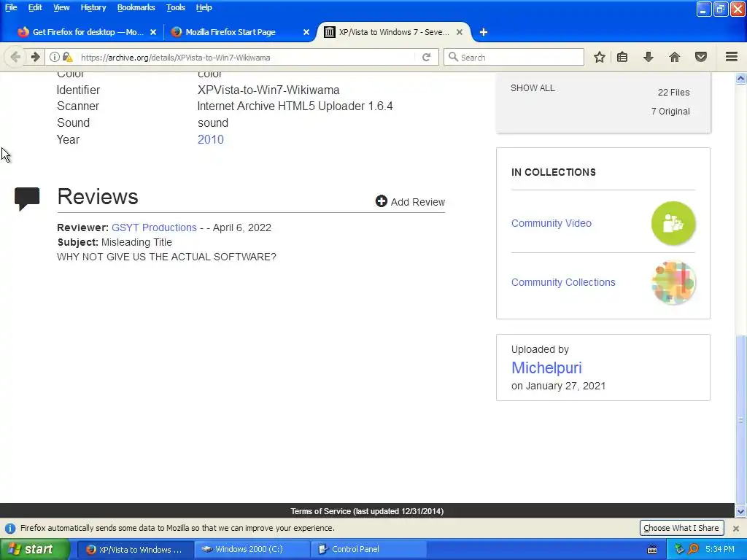Open the Bookmarks menu
The height and width of the screenshot is (560, 747).
[x=136, y=7]
